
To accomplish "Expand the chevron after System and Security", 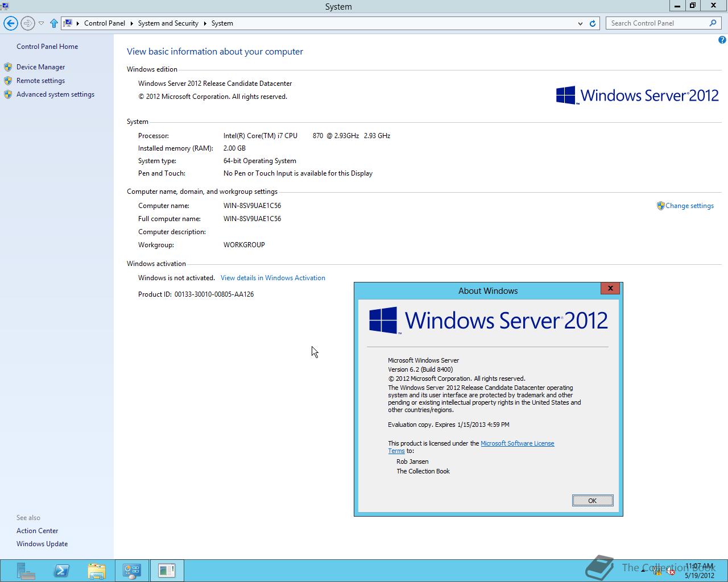I will [x=205, y=23].
